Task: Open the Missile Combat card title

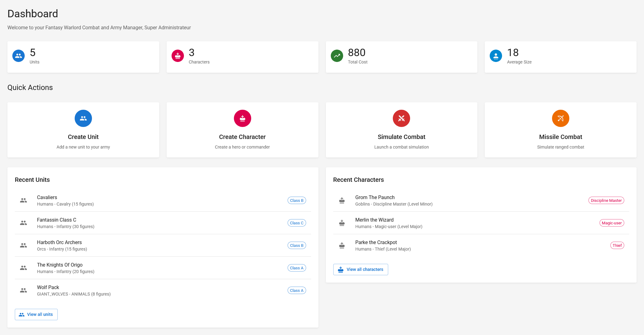Action: (560, 137)
